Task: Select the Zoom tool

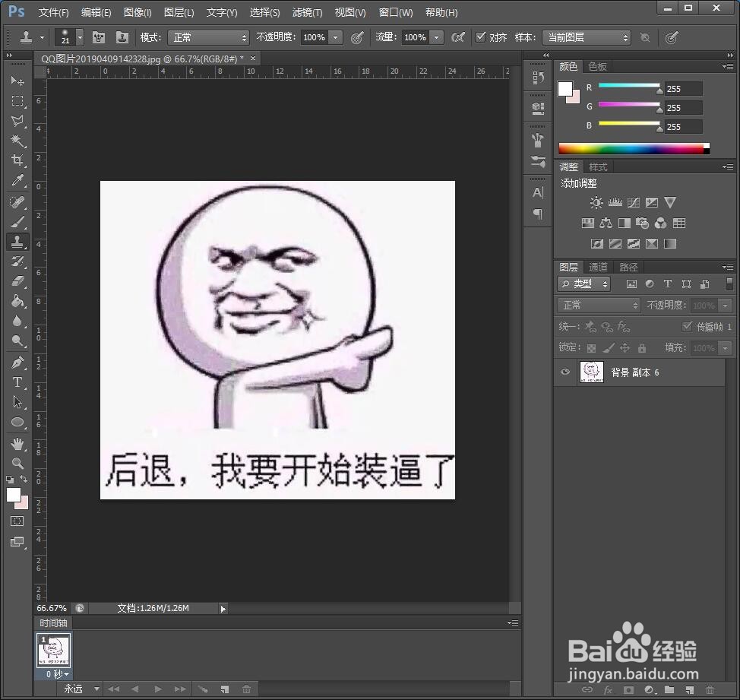Action: coord(18,463)
